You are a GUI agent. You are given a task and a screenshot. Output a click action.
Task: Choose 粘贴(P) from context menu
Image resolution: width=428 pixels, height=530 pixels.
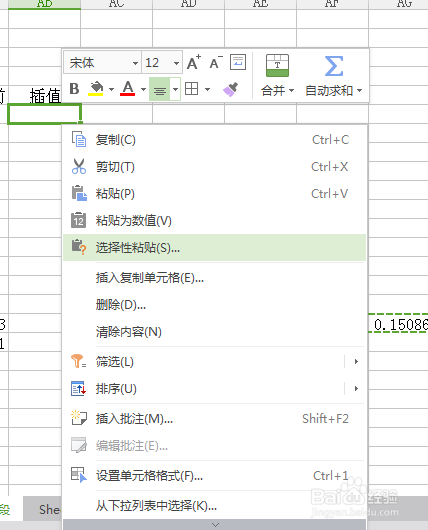214,194
